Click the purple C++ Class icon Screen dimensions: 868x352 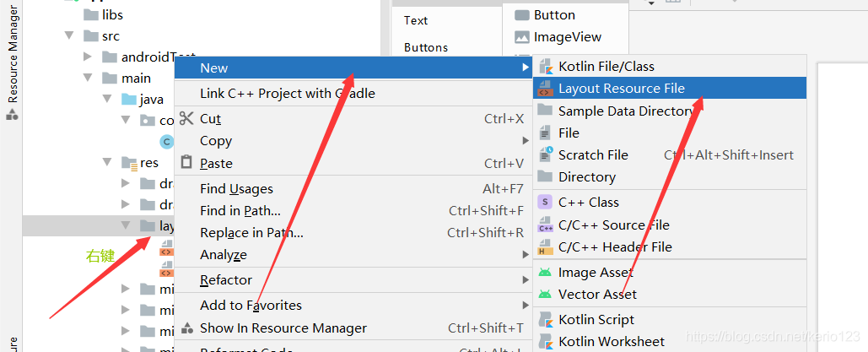[x=545, y=203]
